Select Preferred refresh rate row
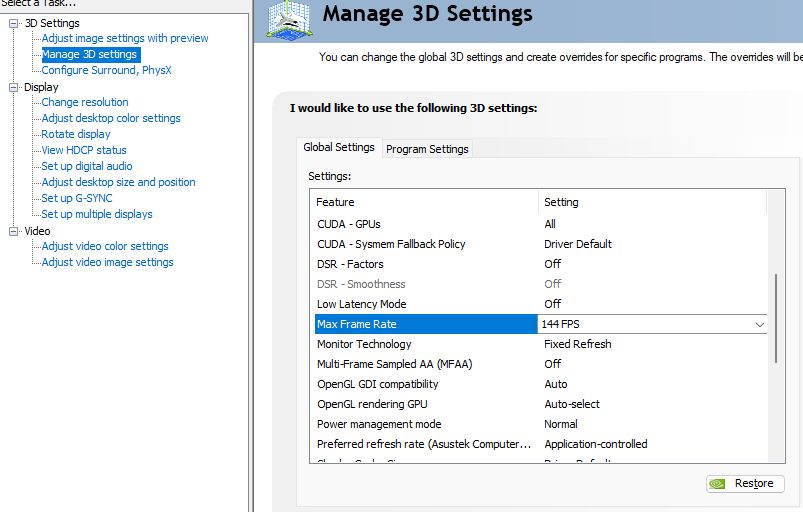The height and width of the screenshot is (512, 803). click(540, 444)
